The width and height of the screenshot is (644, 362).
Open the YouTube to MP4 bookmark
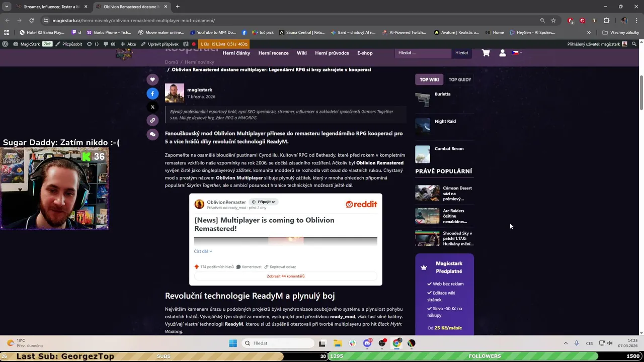[x=213, y=32]
